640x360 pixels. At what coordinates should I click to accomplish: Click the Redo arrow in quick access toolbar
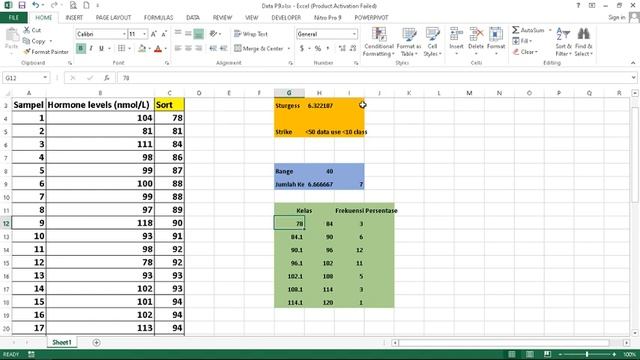click(x=54, y=5)
